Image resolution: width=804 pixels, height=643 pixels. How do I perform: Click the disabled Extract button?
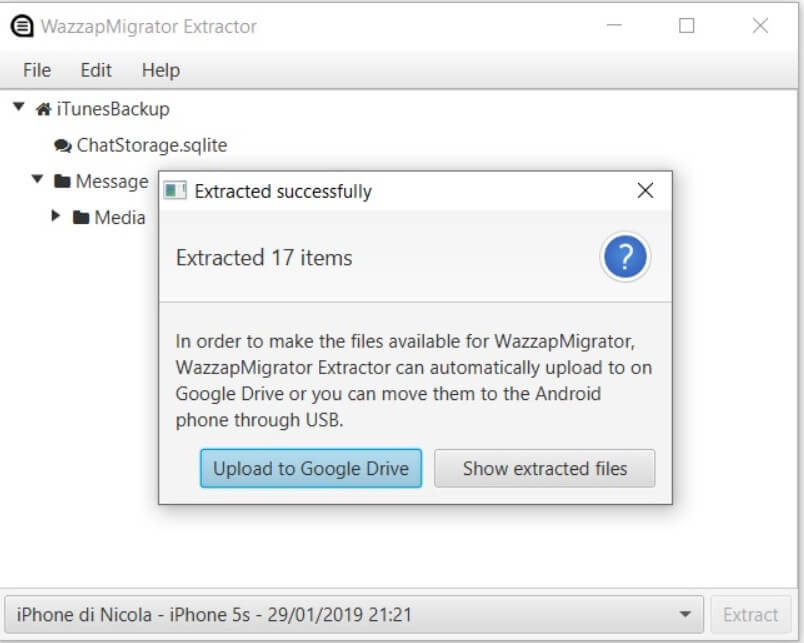point(751,614)
